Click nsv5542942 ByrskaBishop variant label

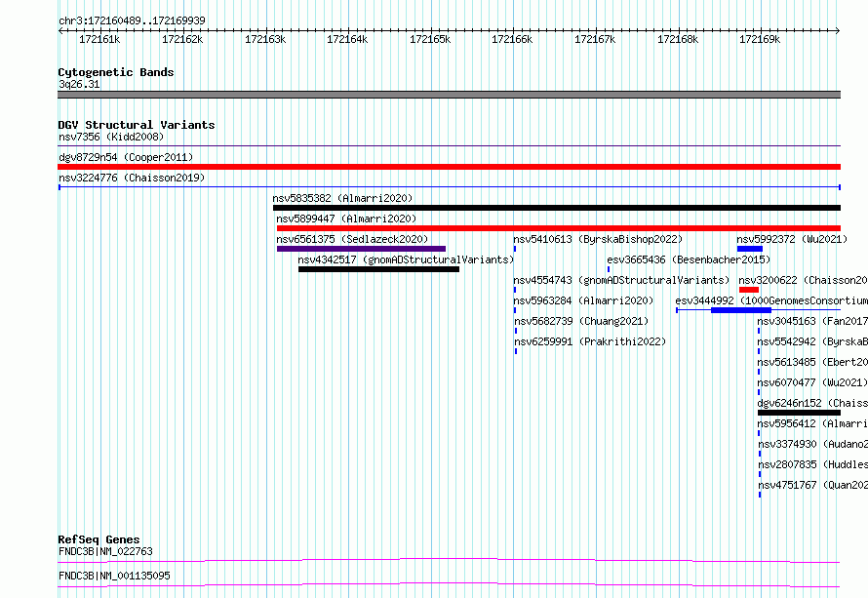point(812,341)
